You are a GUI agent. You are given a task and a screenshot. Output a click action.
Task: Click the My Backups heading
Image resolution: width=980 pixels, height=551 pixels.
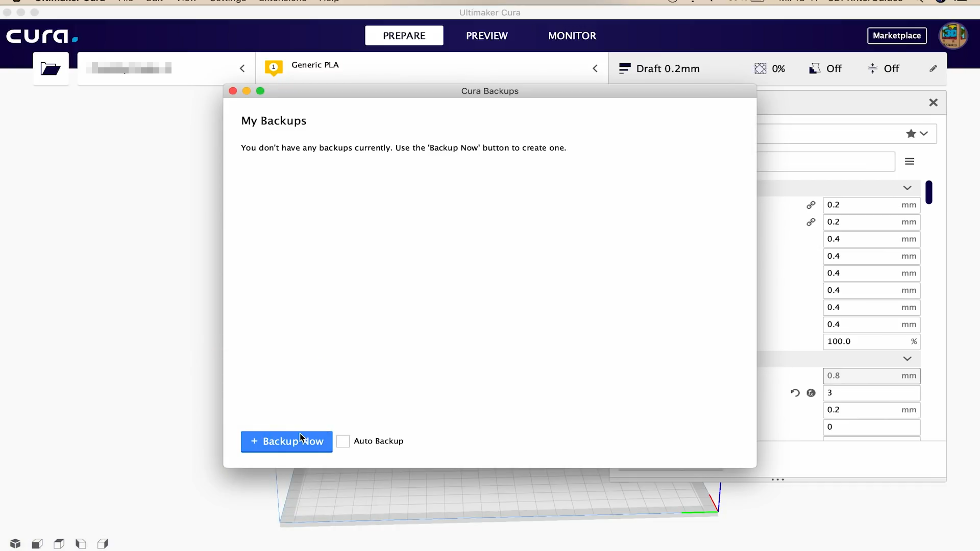click(x=274, y=121)
